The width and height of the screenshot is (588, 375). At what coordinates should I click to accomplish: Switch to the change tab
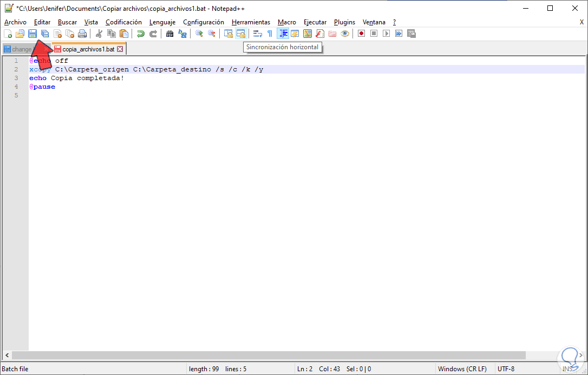point(22,49)
